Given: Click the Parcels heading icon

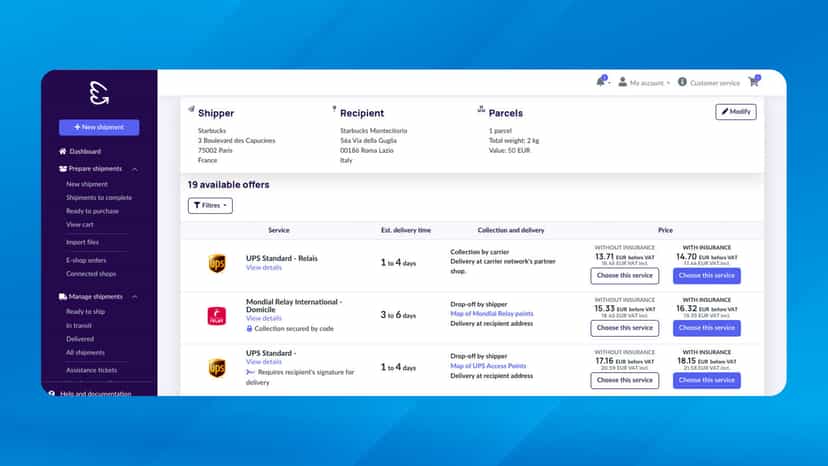Looking at the screenshot, I should pos(481,109).
